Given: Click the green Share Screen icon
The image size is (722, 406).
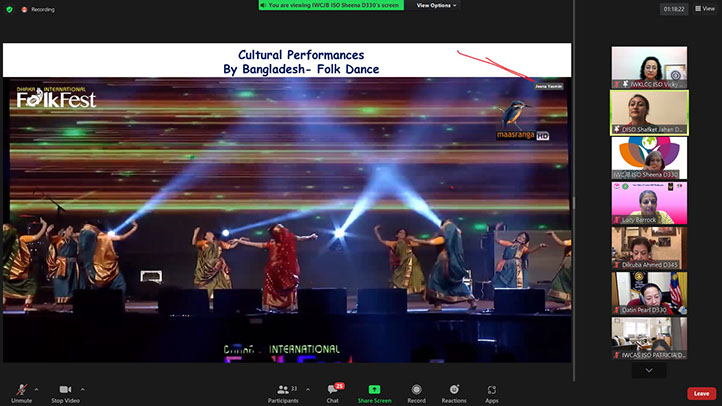Looking at the screenshot, I should point(374,389).
